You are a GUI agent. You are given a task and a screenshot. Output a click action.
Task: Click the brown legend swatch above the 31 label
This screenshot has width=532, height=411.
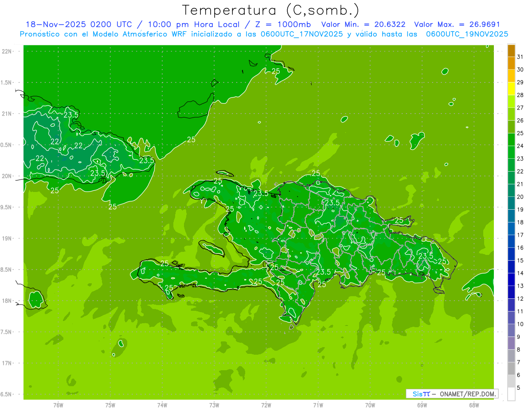tap(511, 50)
